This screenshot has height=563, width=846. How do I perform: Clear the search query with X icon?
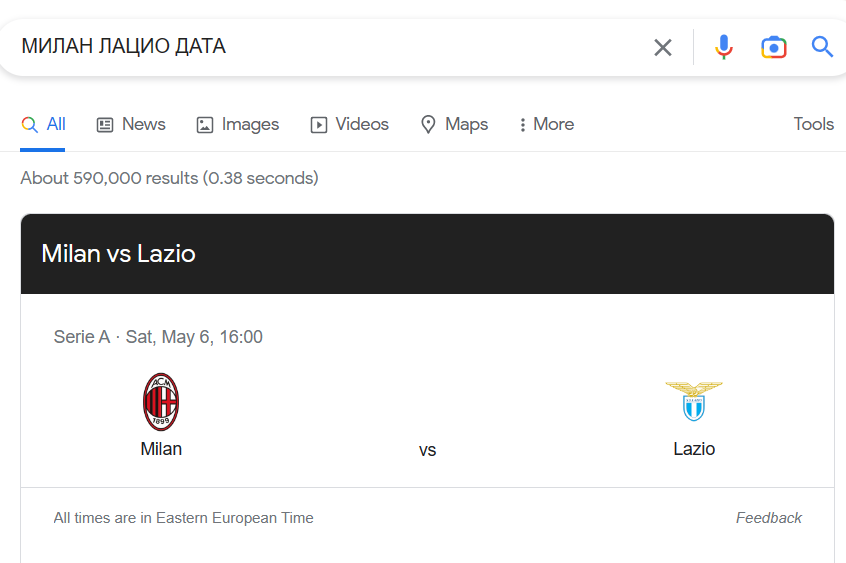tap(663, 47)
